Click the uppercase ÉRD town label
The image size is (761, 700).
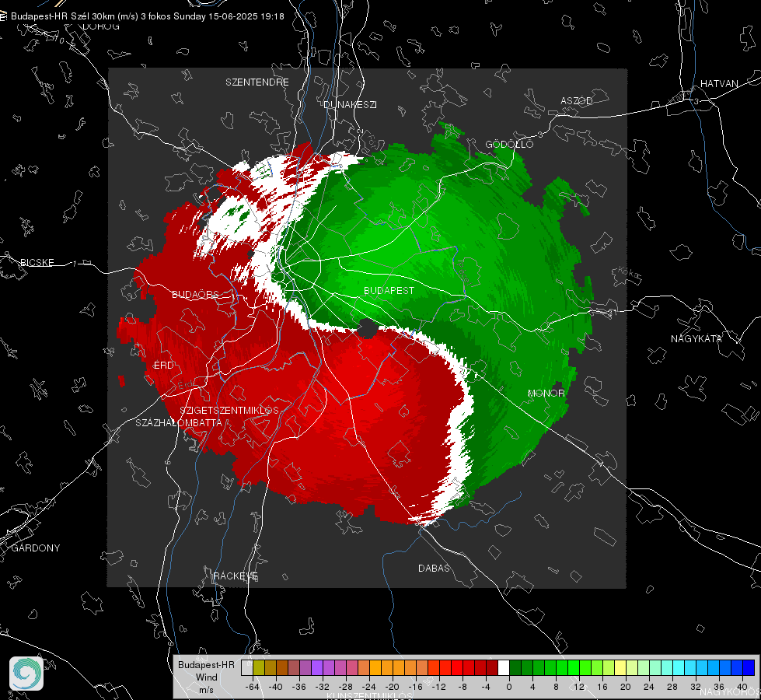(x=163, y=366)
